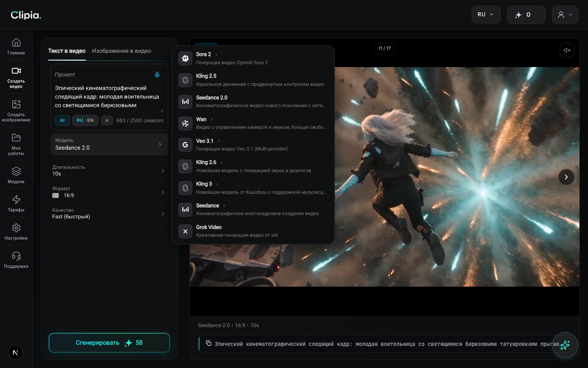Open the RU language dropdown
Image resolution: width=588 pixels, height=368 pixels.
[486, 15]
